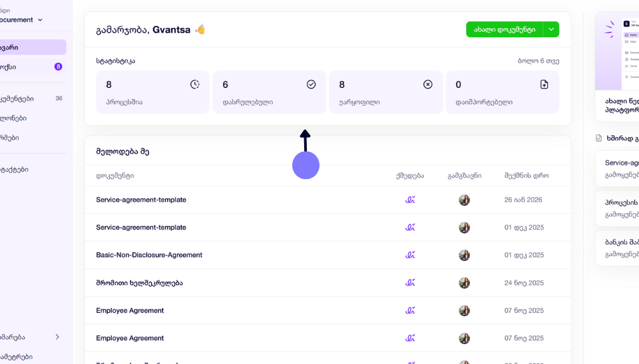Click the promo banner thumbnail on right
Viewport: 639px width, 364px height.
pos(617,51)
